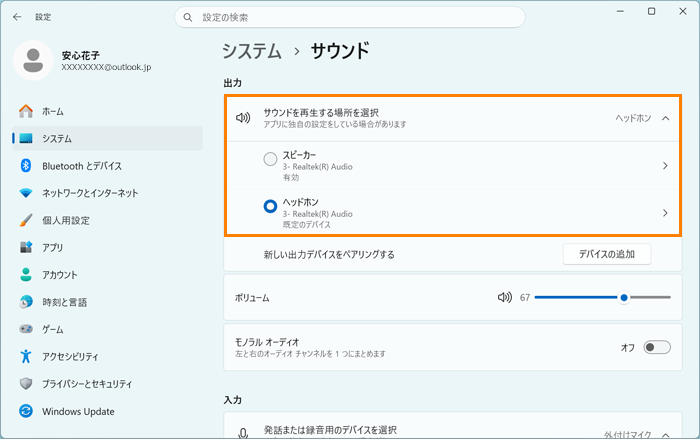Open Bluetooth とデバイス settings
This screenshot has height=439, width=700.
click(107, 166)
